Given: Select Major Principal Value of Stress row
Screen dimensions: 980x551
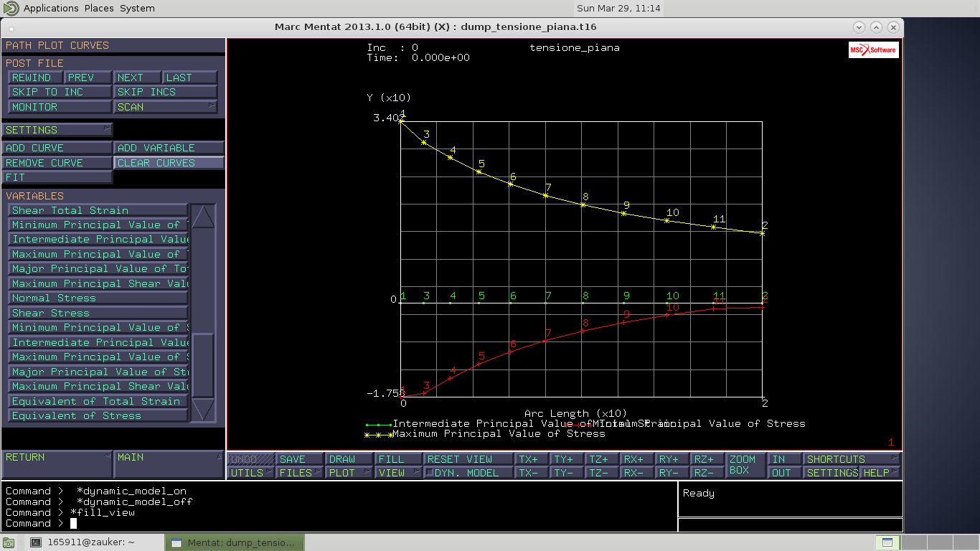Looking at the screenshot, I should (x=98, y=372).
